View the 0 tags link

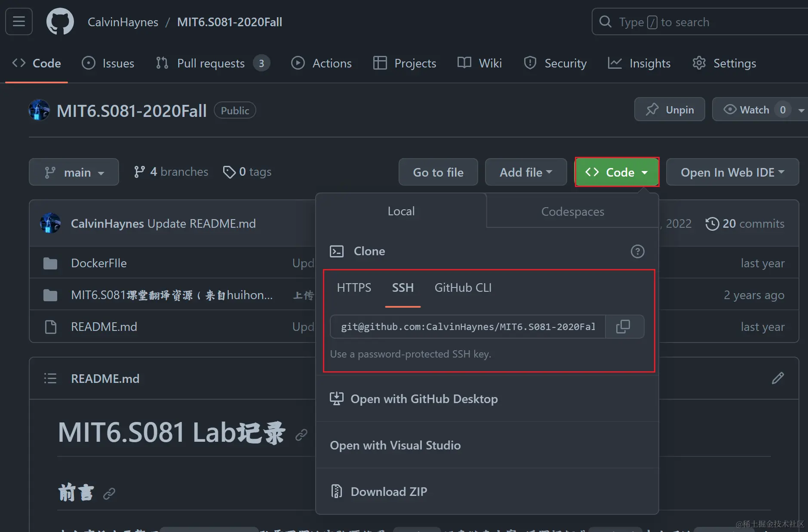(x=247, y=172)
